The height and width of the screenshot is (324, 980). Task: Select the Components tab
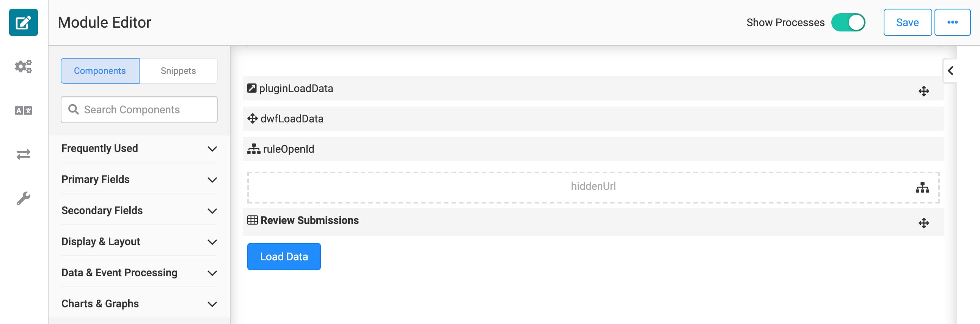tap(100, 71)
